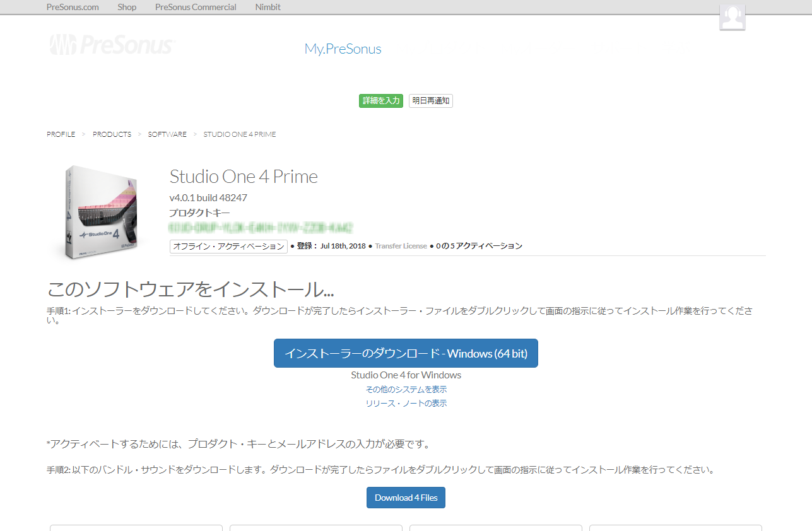
Task: Click the Studio One 4 Prime title
Action: coord(244,177)
